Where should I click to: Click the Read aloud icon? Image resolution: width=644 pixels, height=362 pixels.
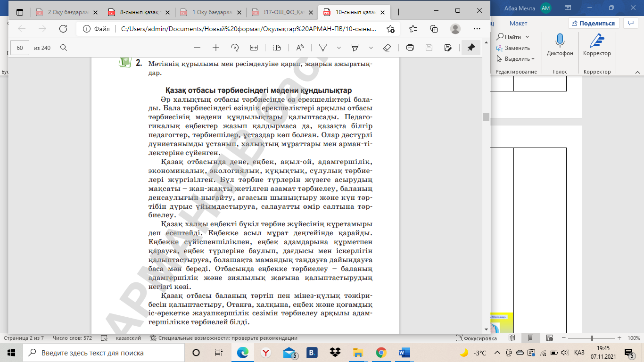pyautogui.click(x=300, y=48)
